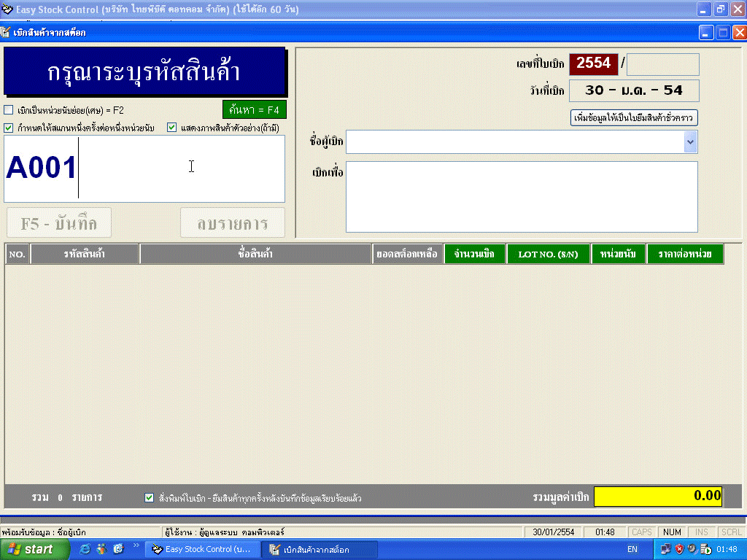Open the red antivirus shield in the system tray
Screen dimensions: 747x560
pyautogui.click(x=679, y=549)
